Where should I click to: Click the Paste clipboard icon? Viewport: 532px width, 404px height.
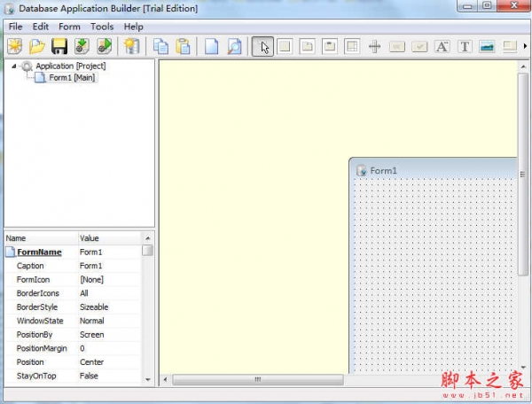tap(184, 46)
